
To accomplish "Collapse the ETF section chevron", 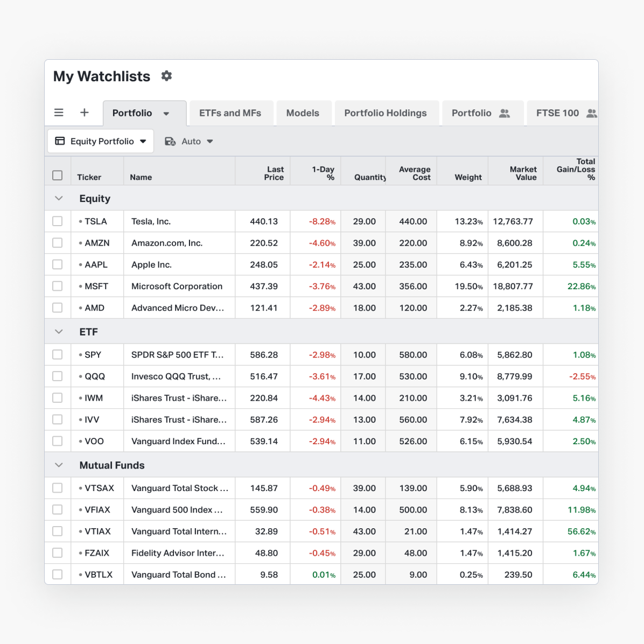I will pyautogui.click(x=59, y=332).
